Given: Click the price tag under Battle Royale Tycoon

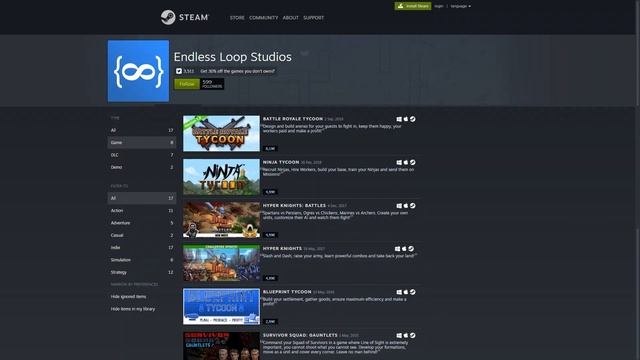Looking at the screenshot, I should point(270,149).
